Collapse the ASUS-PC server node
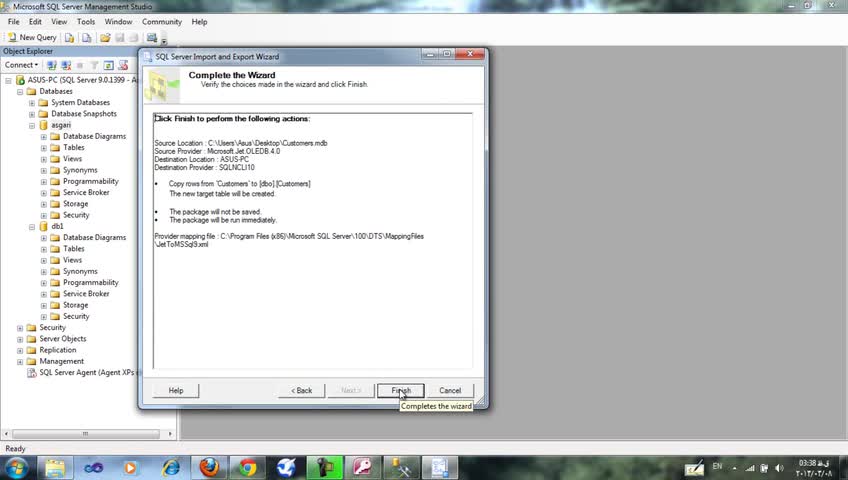Image resolution: width=848 pixels, height=480 pixels. pyautogui.click(x=8, y=81)
